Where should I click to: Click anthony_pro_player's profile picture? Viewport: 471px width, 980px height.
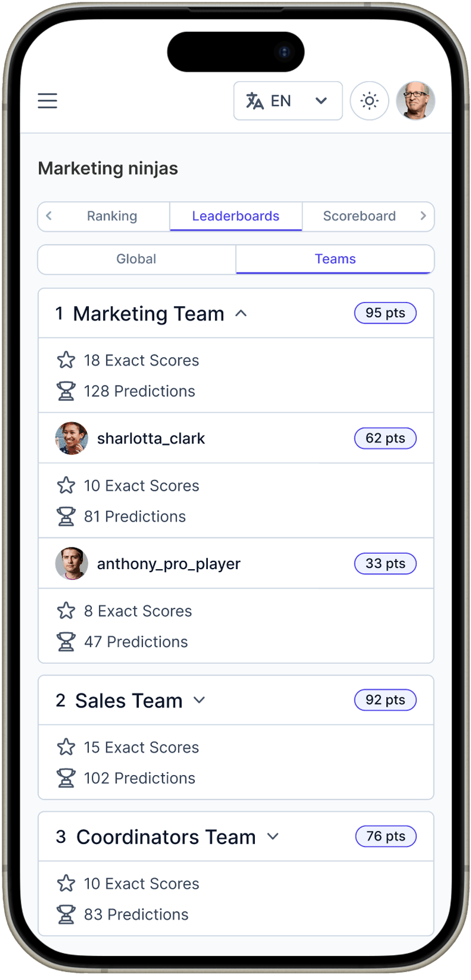pyautogui.click(x=71, y=563)
